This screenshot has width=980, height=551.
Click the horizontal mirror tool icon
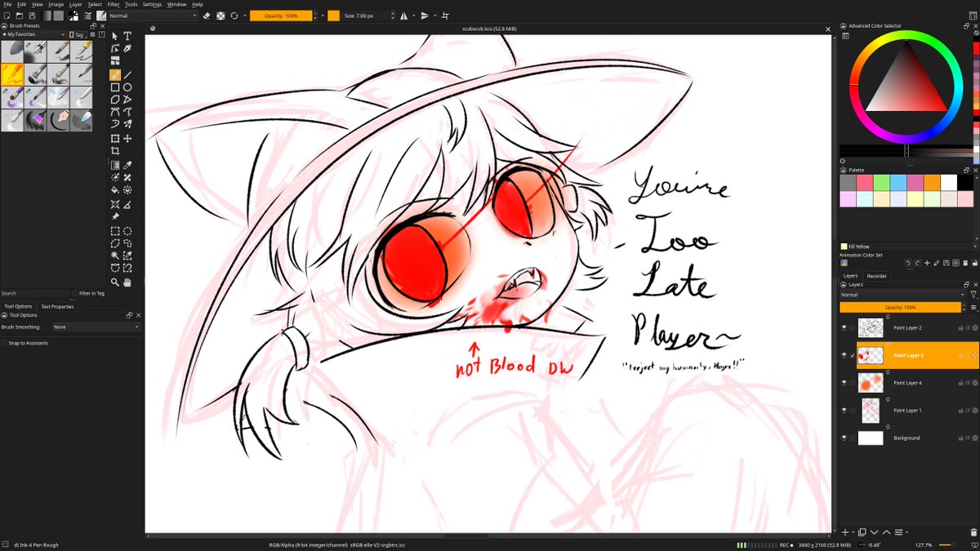click(x=403, y=16)
